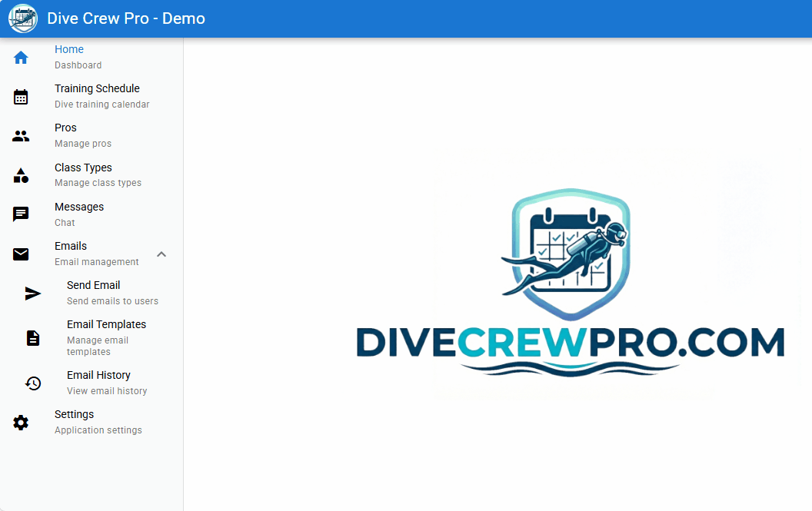Click the Emails envelope icon
The image size is (812, 511).
click(x=21, y=254)
